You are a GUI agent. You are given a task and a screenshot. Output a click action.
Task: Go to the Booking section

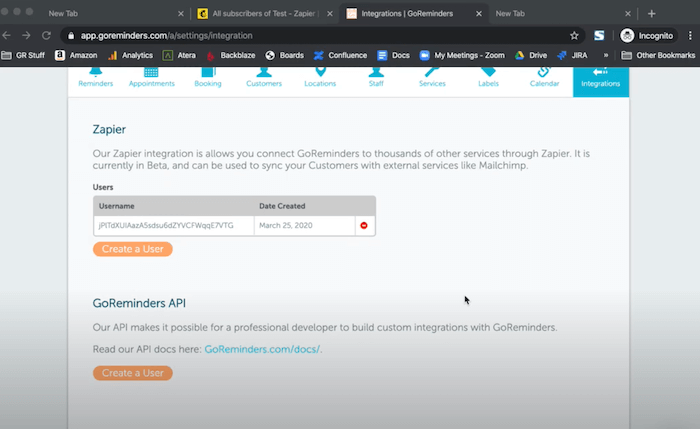208,79
